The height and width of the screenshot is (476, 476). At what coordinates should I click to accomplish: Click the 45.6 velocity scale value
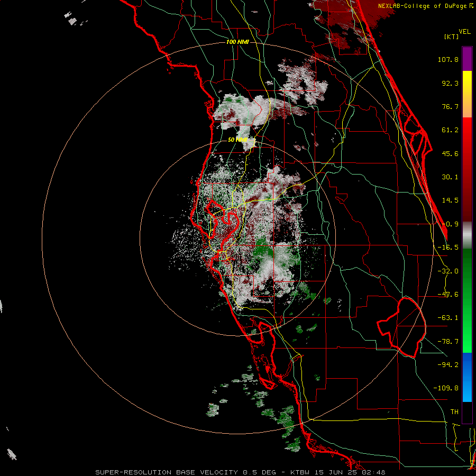point(450,153)
